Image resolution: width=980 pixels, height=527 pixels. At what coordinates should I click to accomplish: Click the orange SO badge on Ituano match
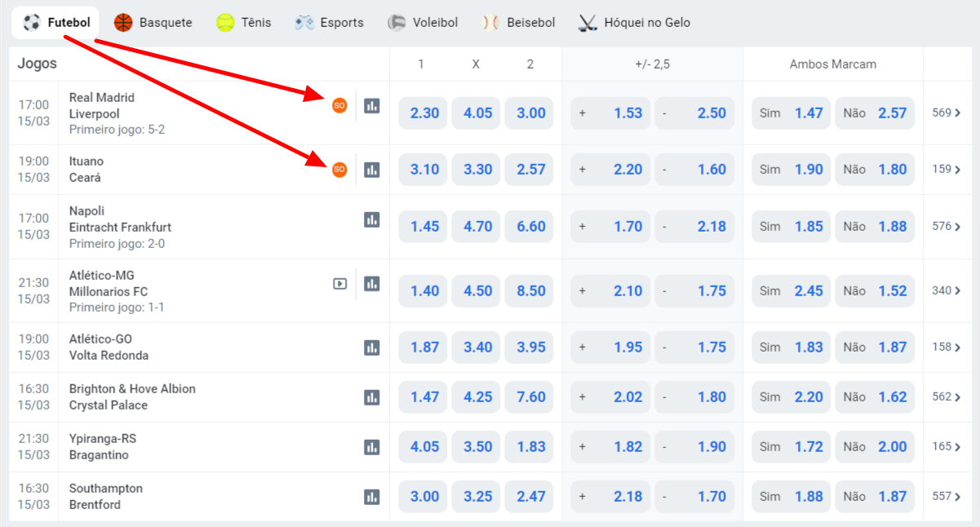coord(339,170)
